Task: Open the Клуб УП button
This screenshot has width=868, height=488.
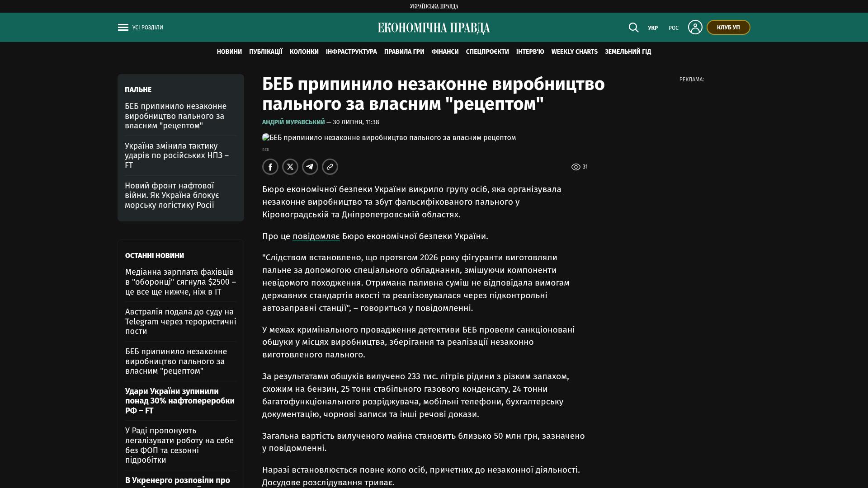Action: click(x=728, y=28)
